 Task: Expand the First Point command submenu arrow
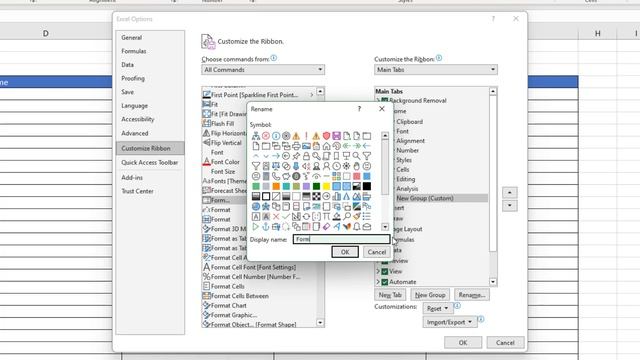click(x=312, y=95)
